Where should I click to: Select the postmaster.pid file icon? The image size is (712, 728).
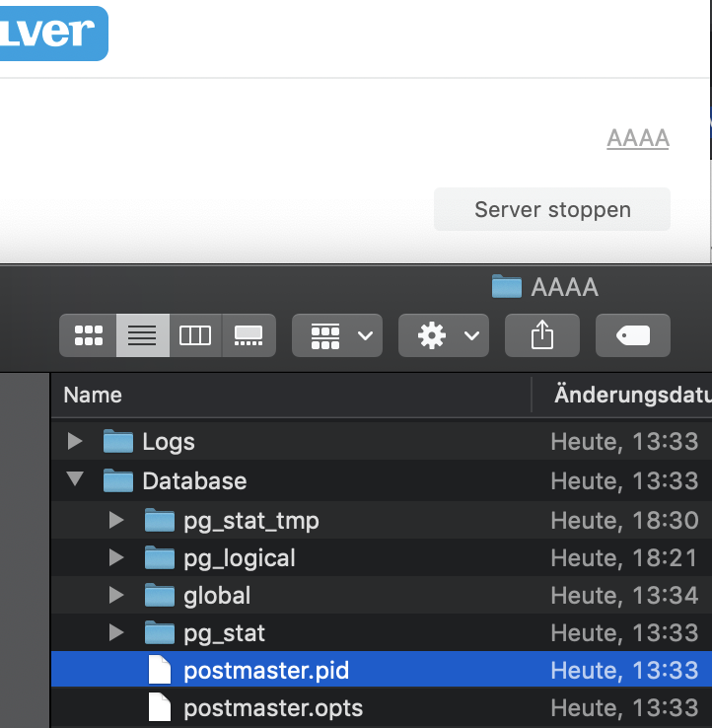click(159, 671)
